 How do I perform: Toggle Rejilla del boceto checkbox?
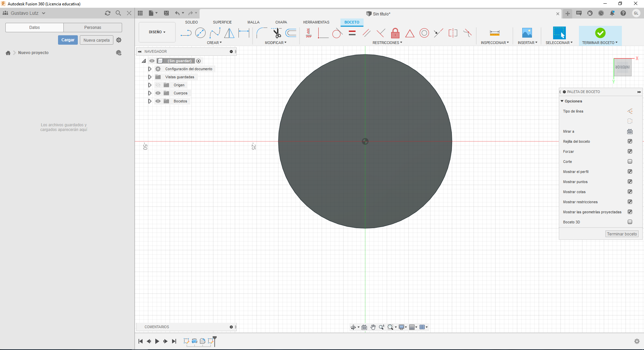click(x=630, y=141)
